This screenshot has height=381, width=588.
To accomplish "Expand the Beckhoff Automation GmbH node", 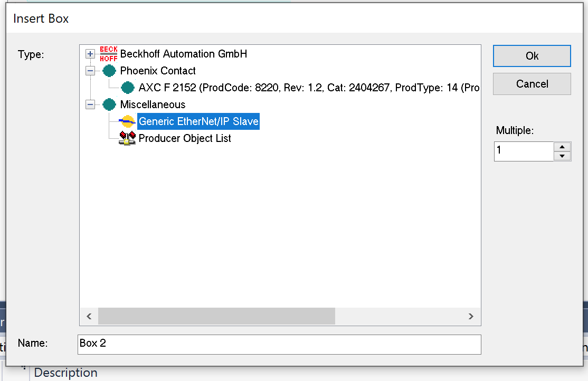I will pos(90,54).
